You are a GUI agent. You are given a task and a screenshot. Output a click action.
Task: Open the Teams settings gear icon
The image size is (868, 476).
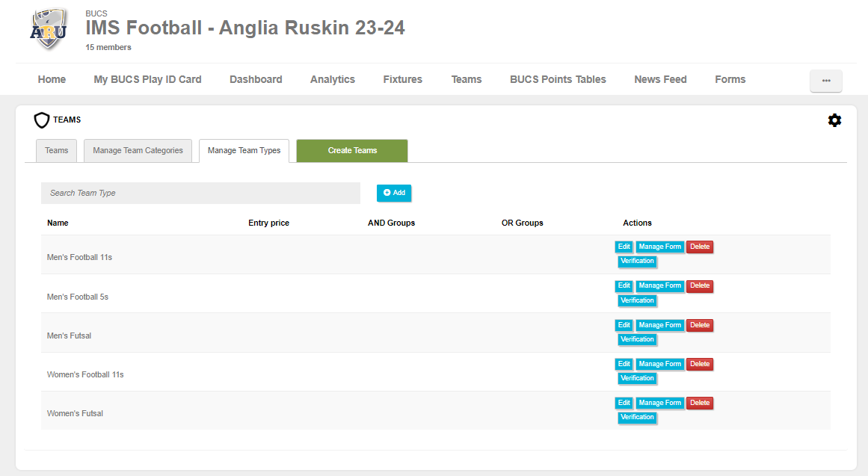[834, 120]
